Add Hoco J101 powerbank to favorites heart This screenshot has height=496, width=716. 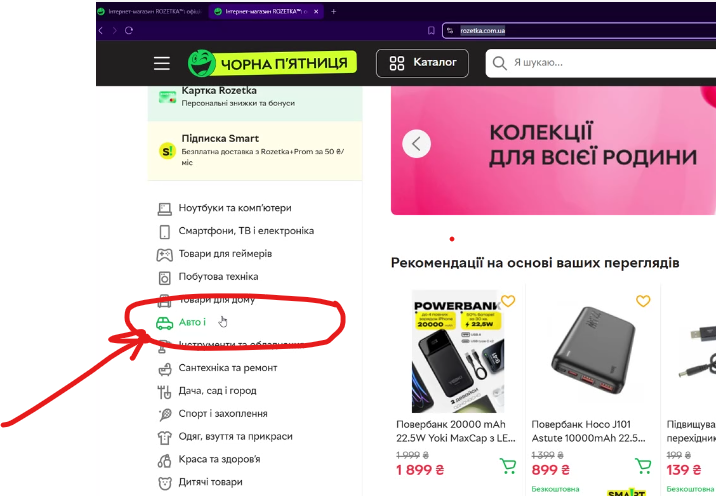643,301
